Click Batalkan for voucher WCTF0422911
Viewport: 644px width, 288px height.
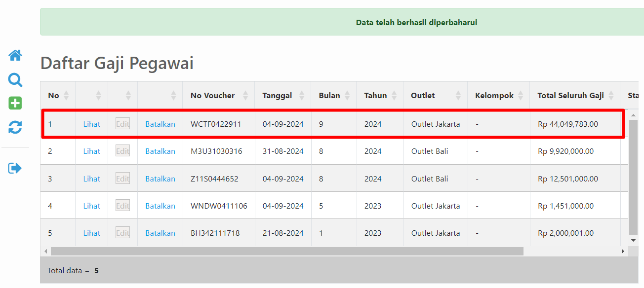pos(160,124)
